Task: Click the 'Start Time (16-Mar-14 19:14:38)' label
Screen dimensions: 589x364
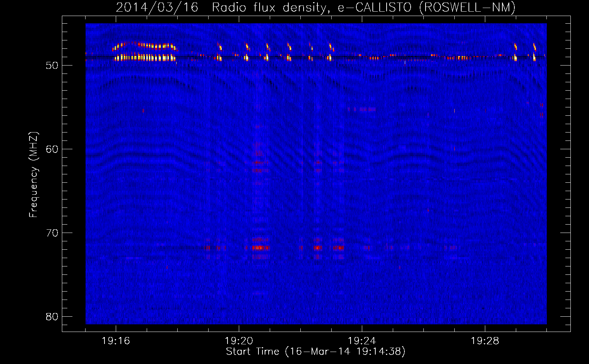Action: pos(316,352)
